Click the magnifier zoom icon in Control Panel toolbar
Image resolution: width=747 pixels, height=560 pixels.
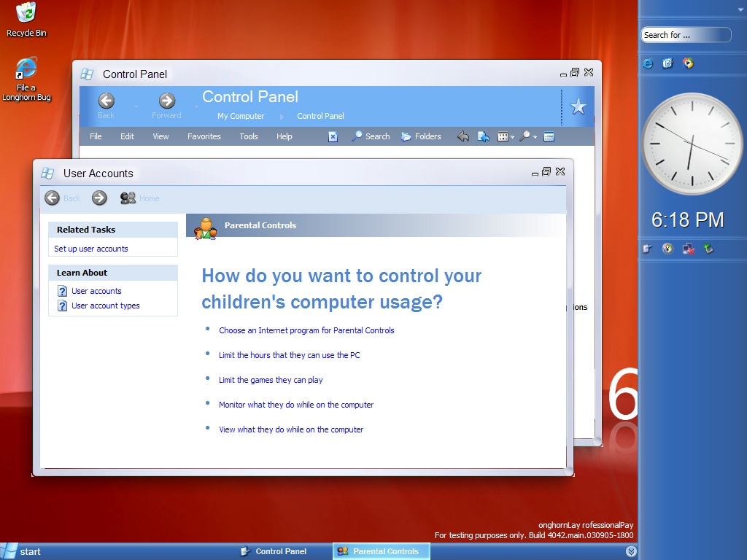[x=525, y=136]
